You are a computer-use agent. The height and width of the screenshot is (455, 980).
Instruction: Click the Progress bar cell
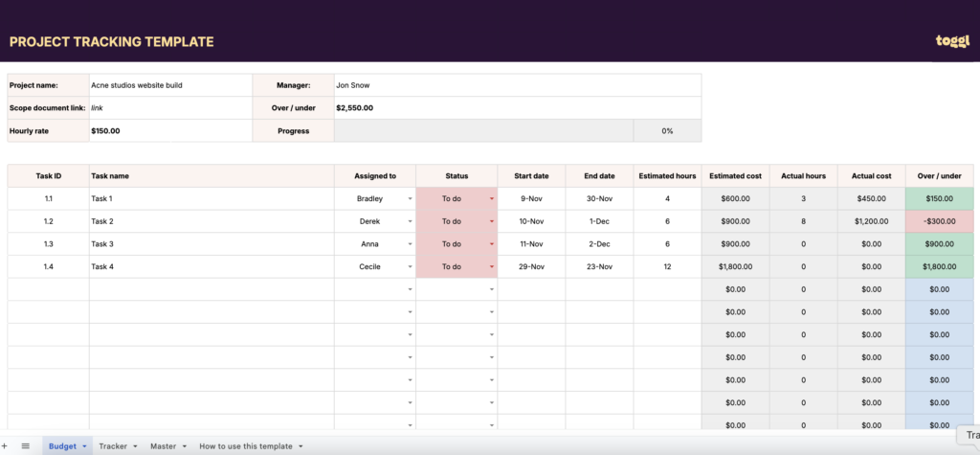pyautogui.click(x=483, y=131)
